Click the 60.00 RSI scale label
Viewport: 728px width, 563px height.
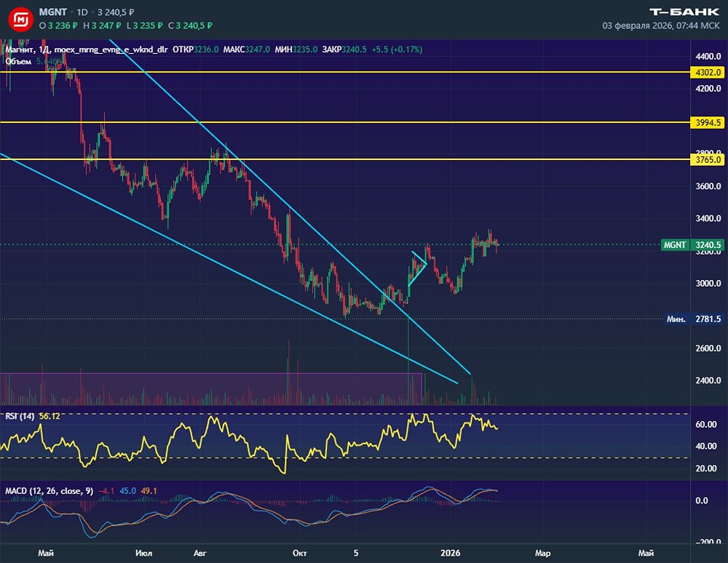point(705,424)
